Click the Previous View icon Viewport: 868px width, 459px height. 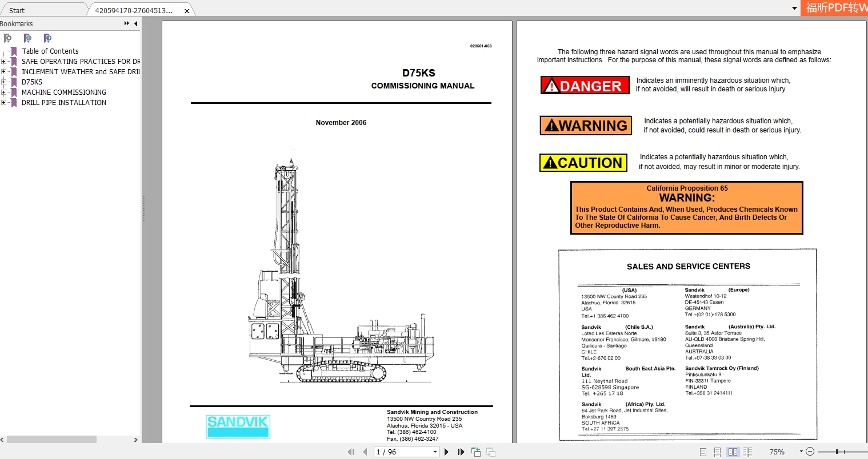click(x=475, y=452)
